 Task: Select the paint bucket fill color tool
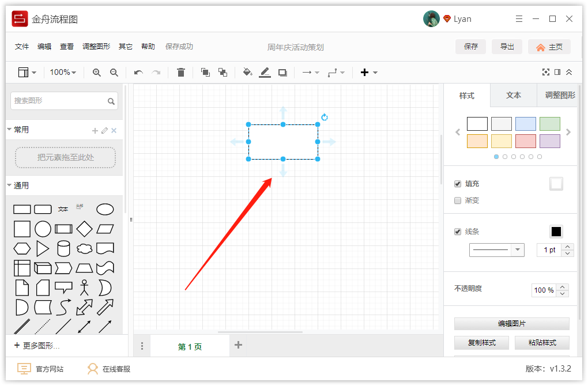[248, 72]
